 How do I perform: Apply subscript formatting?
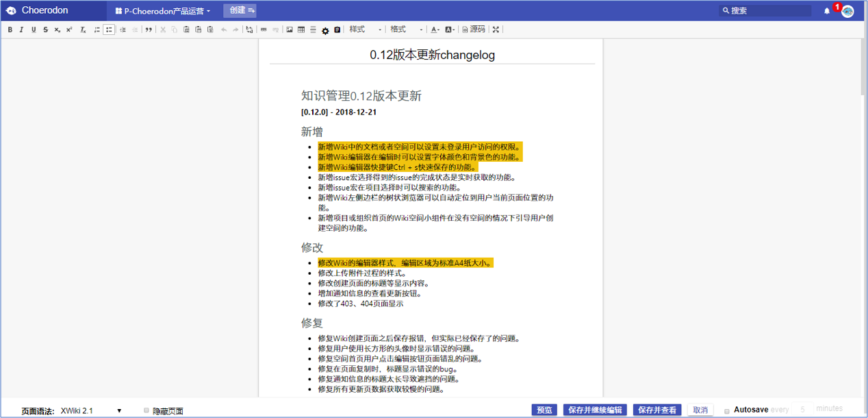pyautogui.click(x=58, y=29)
